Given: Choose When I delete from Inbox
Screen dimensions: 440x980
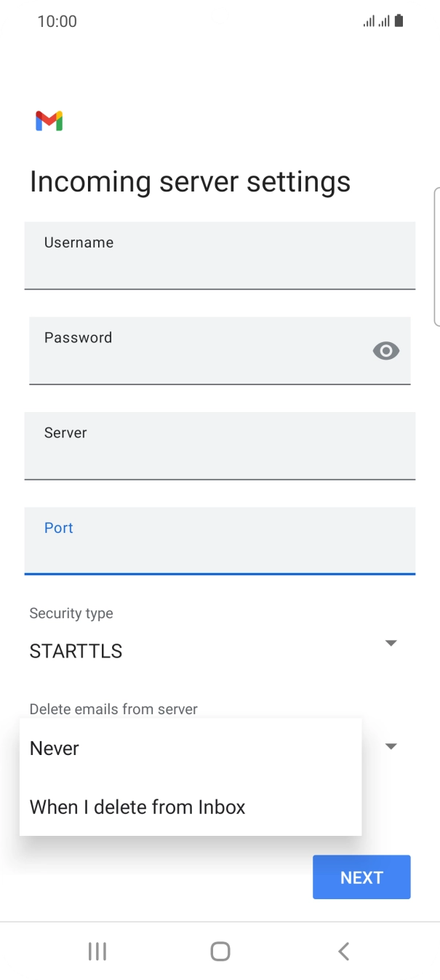Looking at the screenshot, I should [x=138, y=807].
